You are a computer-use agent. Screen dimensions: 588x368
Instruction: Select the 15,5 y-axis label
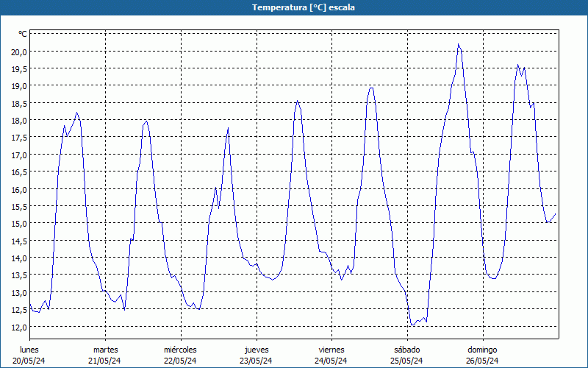pos(19,207)
